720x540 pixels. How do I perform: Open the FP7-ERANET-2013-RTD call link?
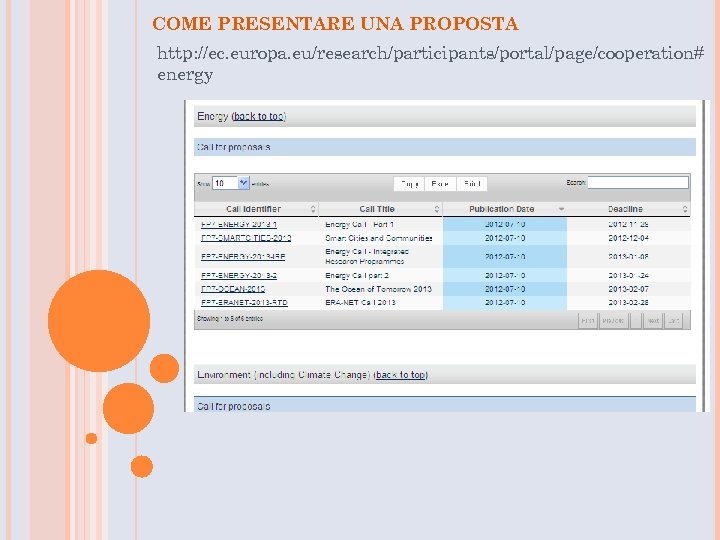point(244,303)
